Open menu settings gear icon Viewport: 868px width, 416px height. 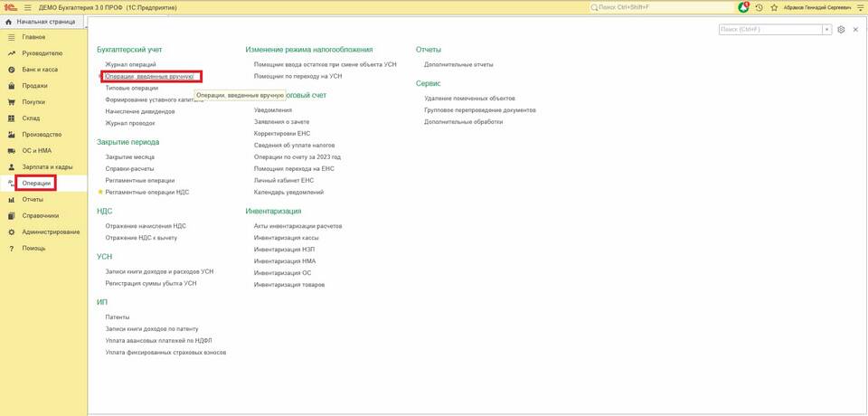click(x=841, y=30)
